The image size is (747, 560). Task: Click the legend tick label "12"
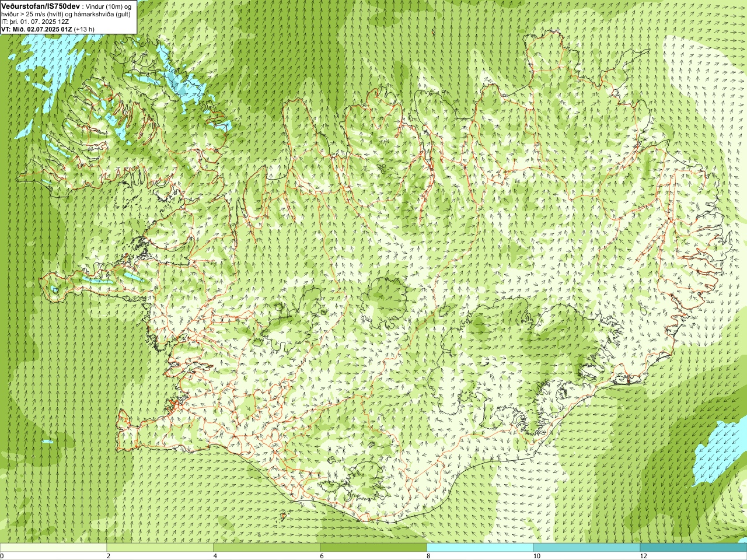coord(643,556)
